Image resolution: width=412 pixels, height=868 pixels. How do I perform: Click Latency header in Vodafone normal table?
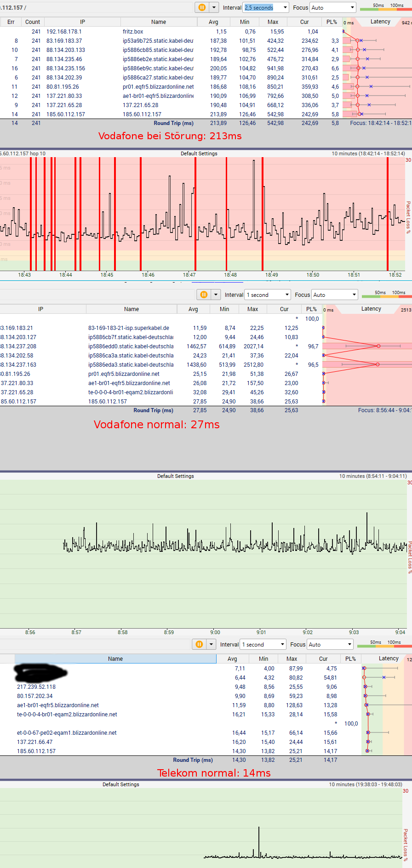371,309
